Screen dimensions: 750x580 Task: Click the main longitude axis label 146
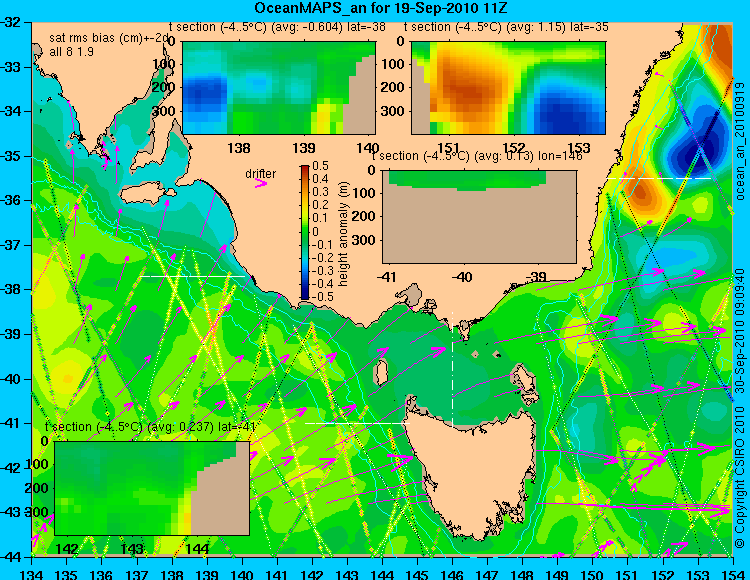coord(452,574)
